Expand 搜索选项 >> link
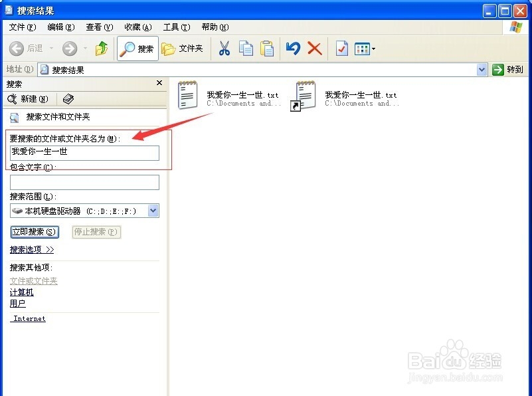 click(32, 250)
